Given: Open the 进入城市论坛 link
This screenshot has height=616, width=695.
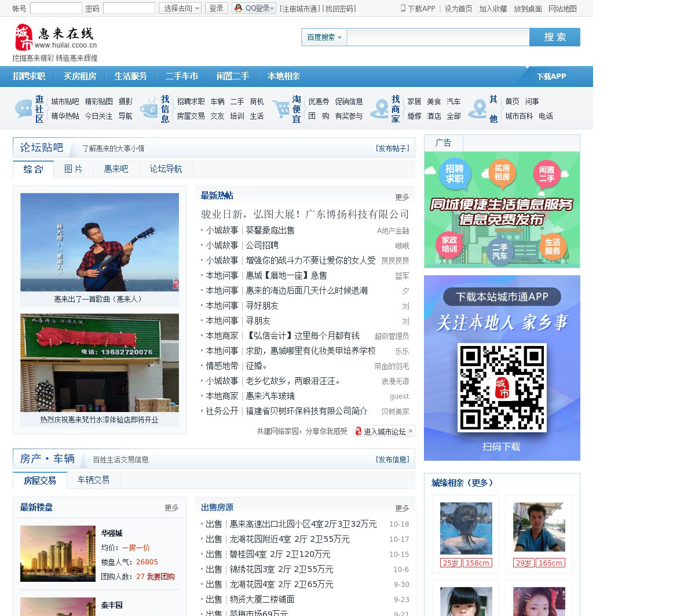Looking at the screenshot, I should (x=384, y=431).
